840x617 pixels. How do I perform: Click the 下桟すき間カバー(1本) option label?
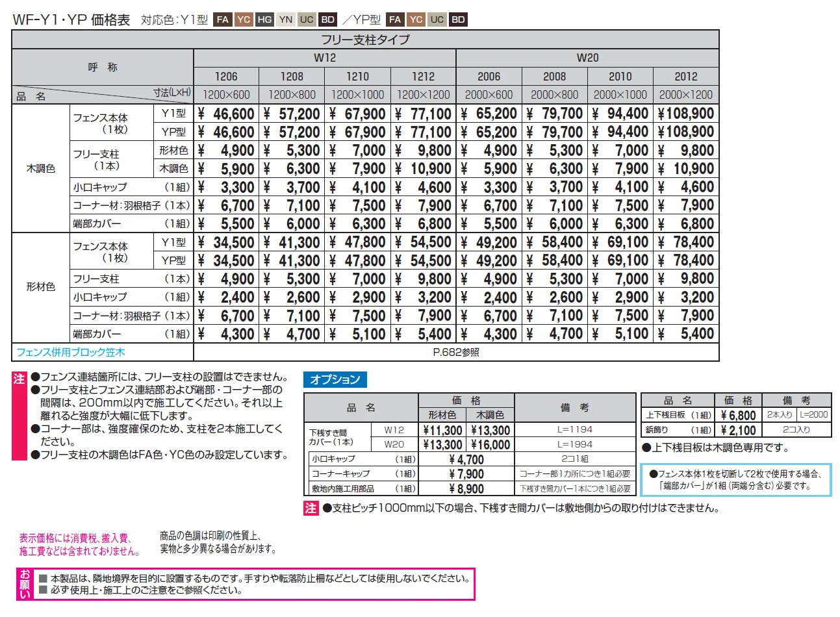(x=331, y=437)
